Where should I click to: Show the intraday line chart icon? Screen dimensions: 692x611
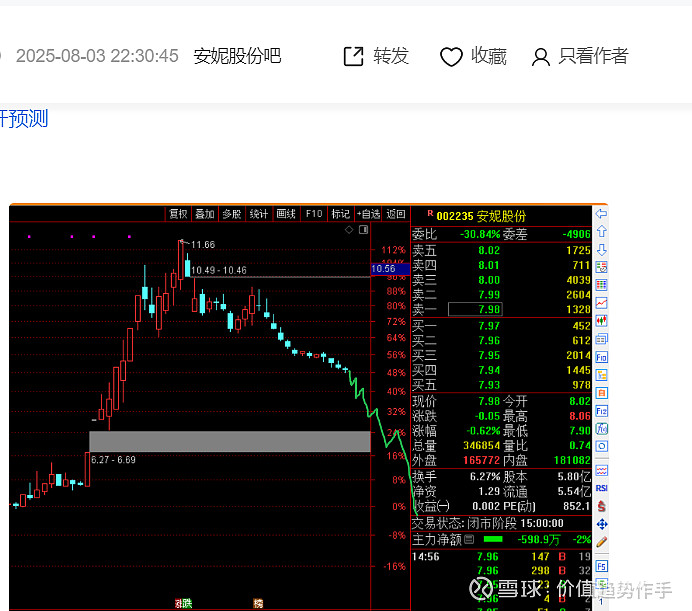(x=601, y=303)
